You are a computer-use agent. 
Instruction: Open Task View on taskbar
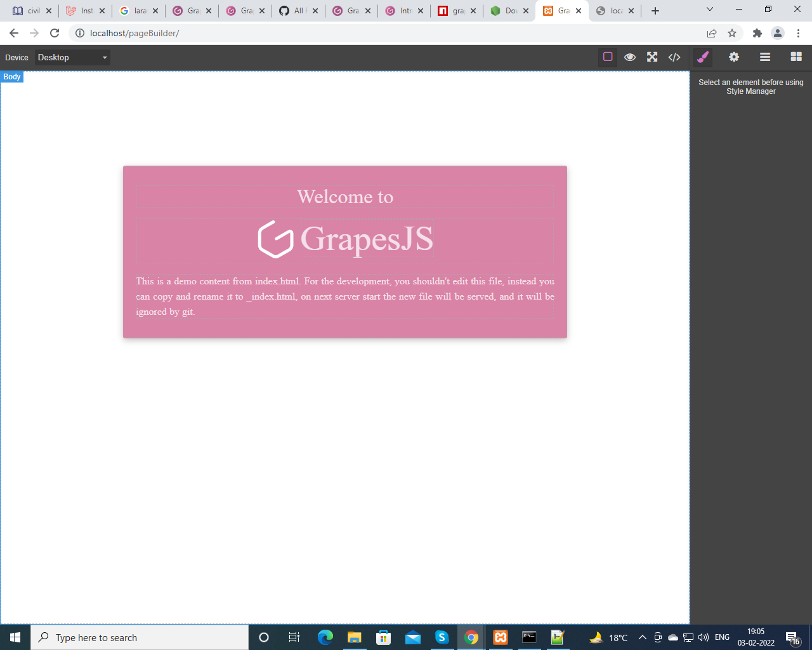pyautogui.click(x=294, y=637)
